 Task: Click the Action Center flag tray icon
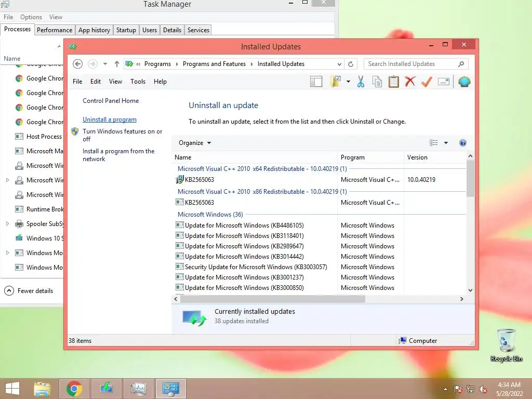(x=458, y=389)
